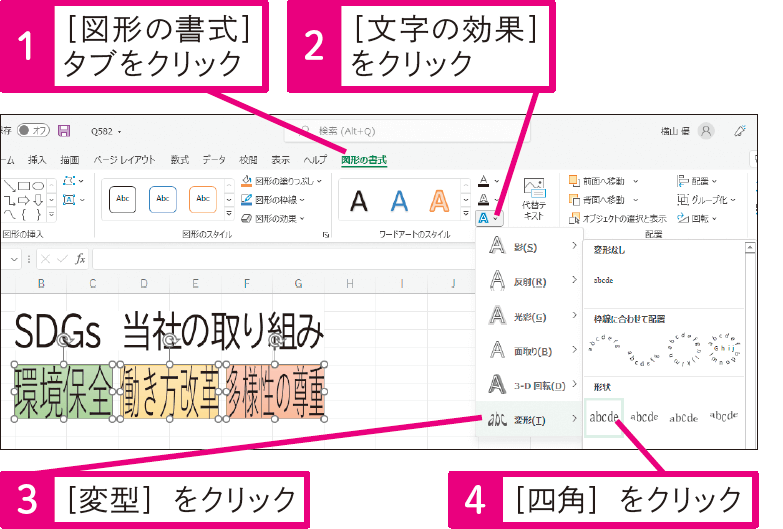Apply the black outline Abc shape style
Screen dimensions: 783x529
tap(122, 199)
